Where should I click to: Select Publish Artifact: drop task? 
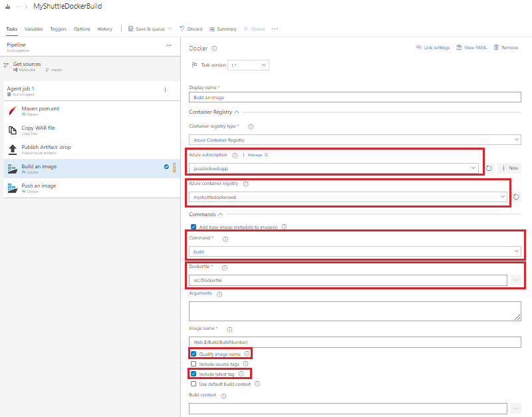pyautogui.click(x=92, y=150)
